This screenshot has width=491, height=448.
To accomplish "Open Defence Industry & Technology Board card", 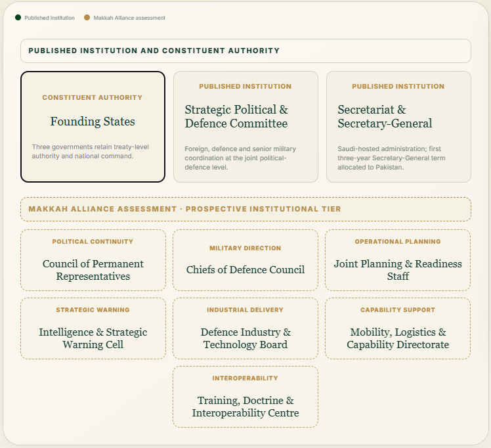I will coord(245,328).
